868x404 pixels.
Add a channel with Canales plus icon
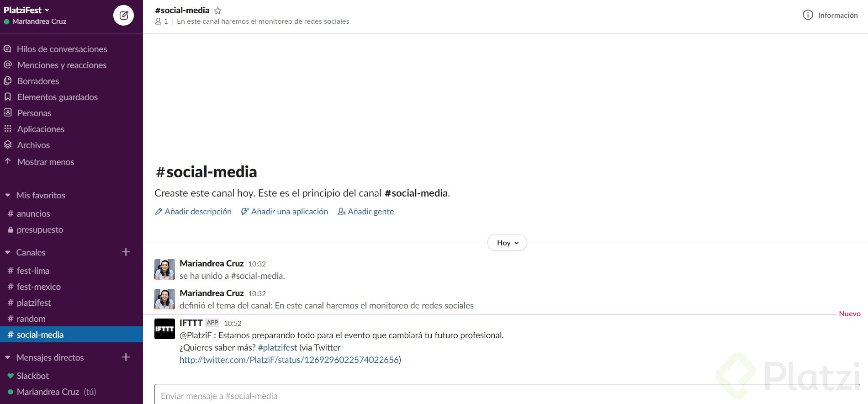(x=126, y=252)
